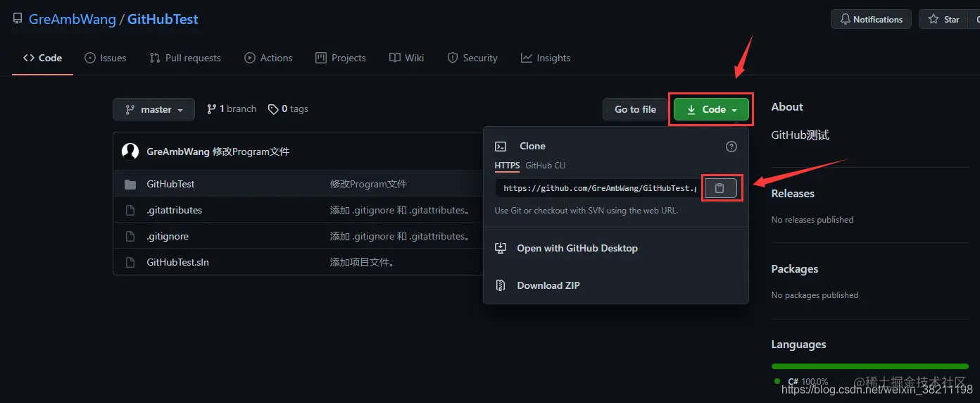This screenshot has height=403, width=980.
Task: Click the Packages heading
Action: tap(795, 268)
